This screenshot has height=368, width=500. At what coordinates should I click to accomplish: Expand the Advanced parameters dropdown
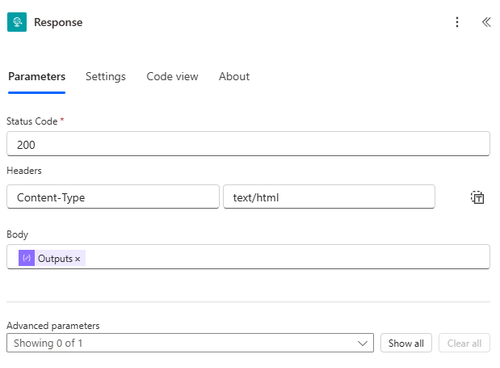(x=190, y=343)
